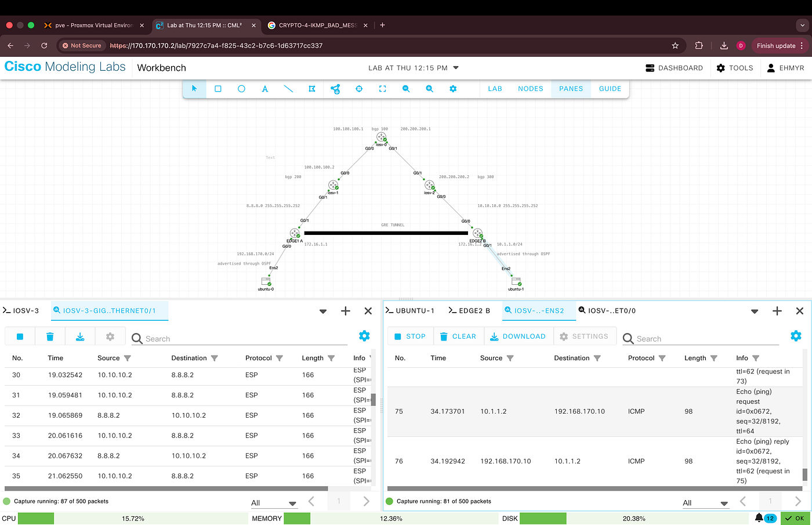
Task: Open left pane tab list dropdown arrow
Action: click(323, 312)
